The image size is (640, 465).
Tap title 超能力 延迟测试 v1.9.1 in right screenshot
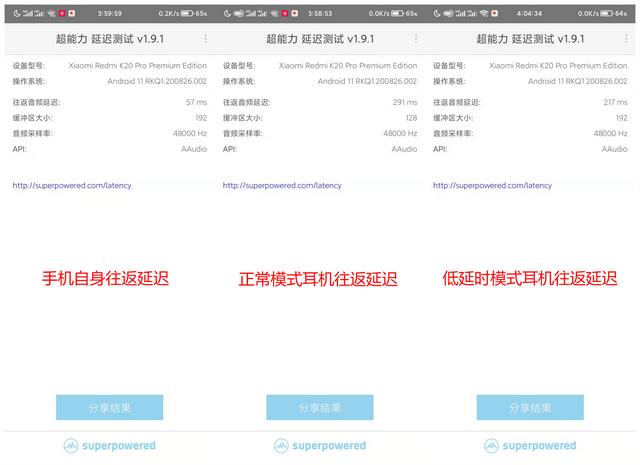click(x=530, y=39)
